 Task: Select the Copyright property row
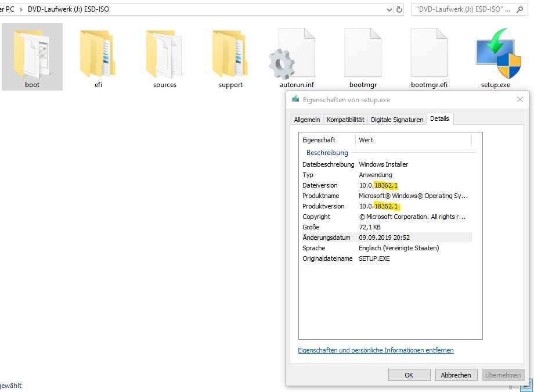pos(387,217)
